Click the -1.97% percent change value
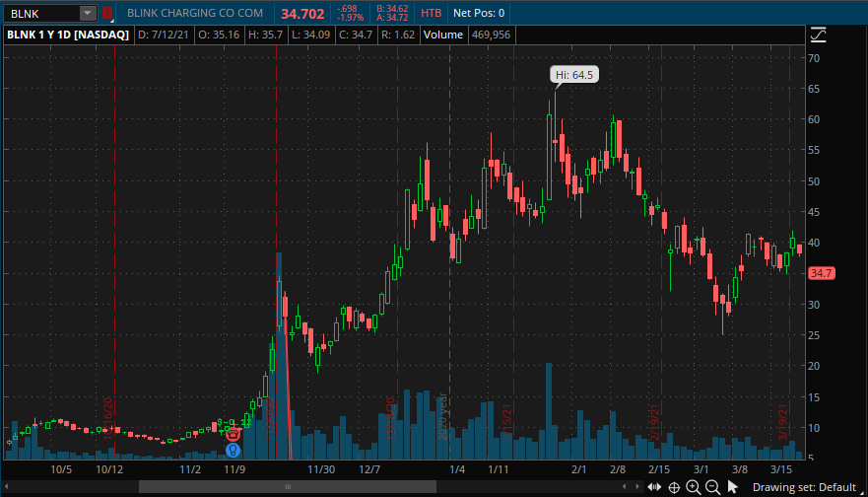Viewport: 868px width, 497px height. [350, 18]
